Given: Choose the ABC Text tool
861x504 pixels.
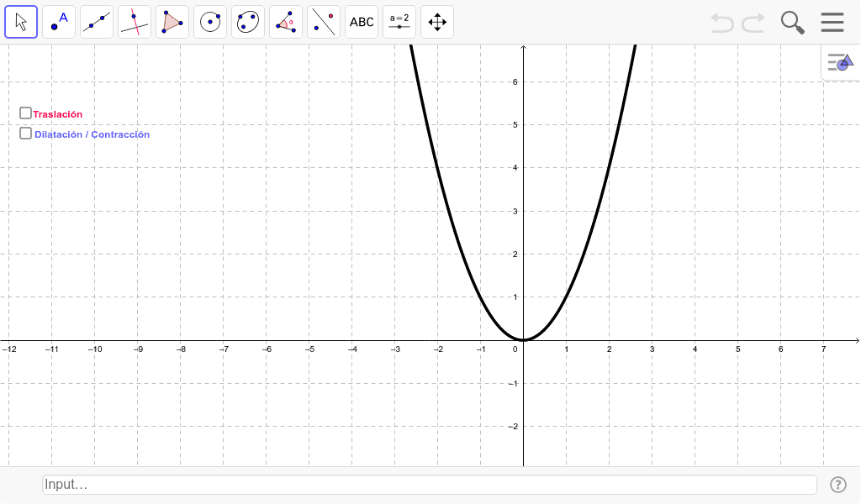Looking at the screenshot, I should point(362,22).
